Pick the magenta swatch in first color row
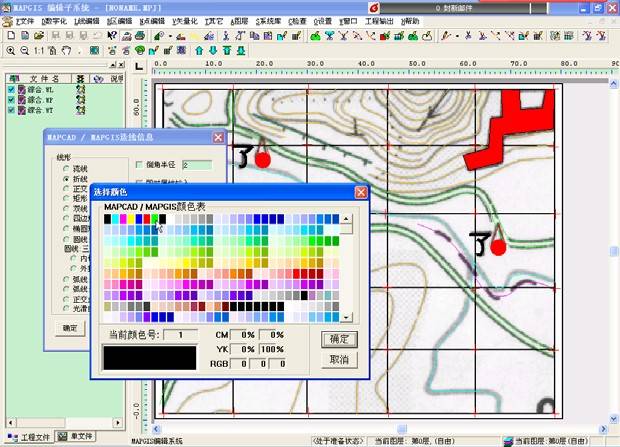The image size is (620, 447). pos(123,219)
